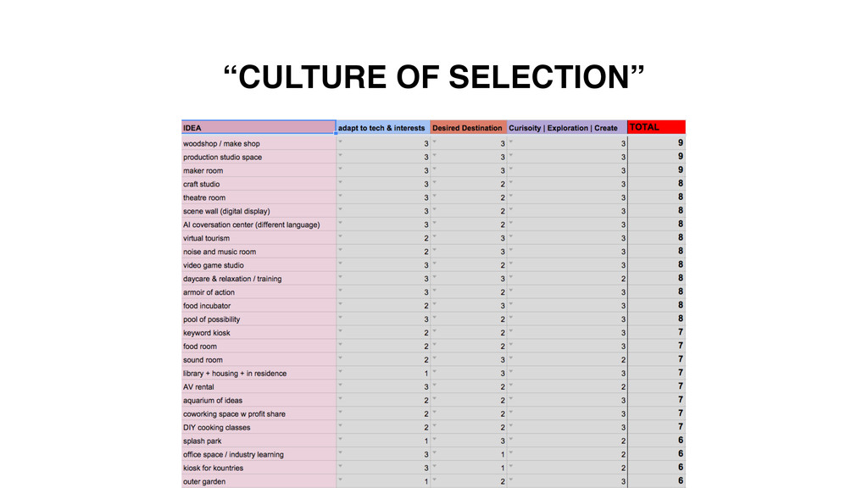The width and height of the screenshot is (868, 488).
Task: Select 'library + housing + in residence' cell
Action: coord(259,373)
